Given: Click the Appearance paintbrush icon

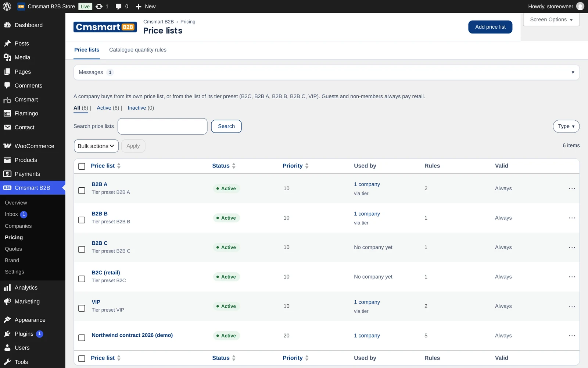Looking at the screenshot, I should tap(7, 320).
